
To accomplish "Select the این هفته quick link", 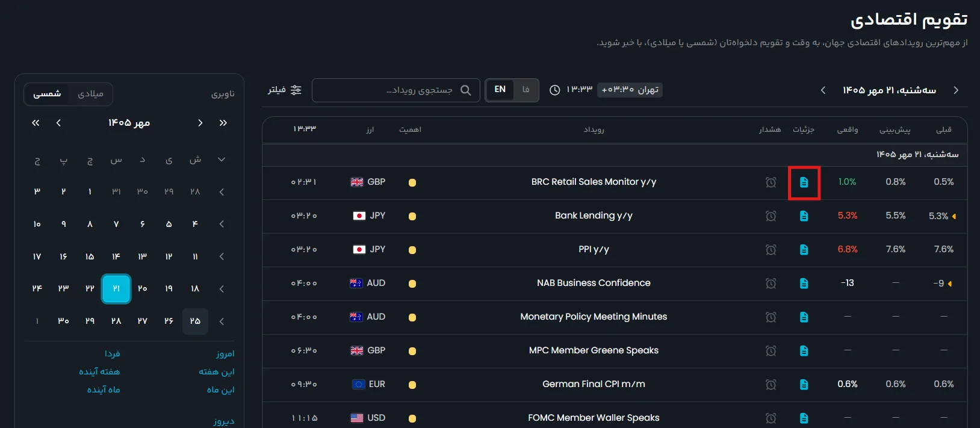I will click(217, 372).
